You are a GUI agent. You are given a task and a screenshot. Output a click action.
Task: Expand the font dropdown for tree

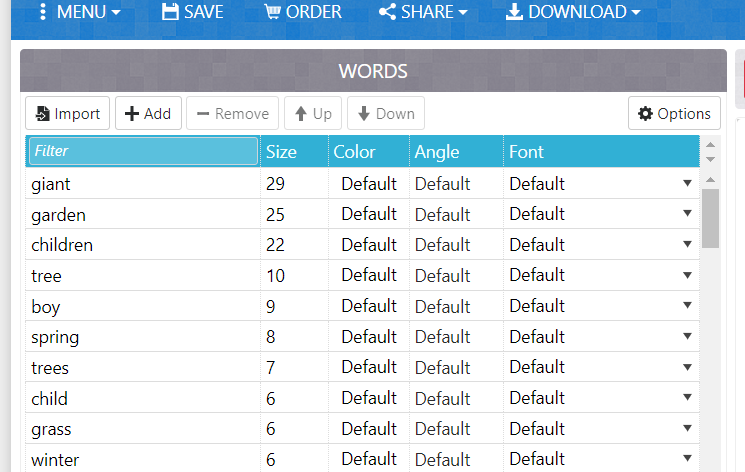[687, 275]
